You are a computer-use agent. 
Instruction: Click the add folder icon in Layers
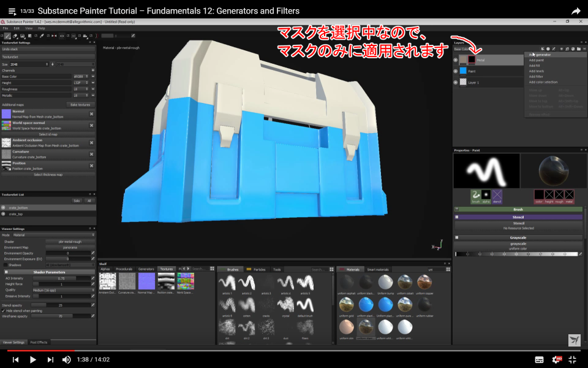click(x=579, y=49)
